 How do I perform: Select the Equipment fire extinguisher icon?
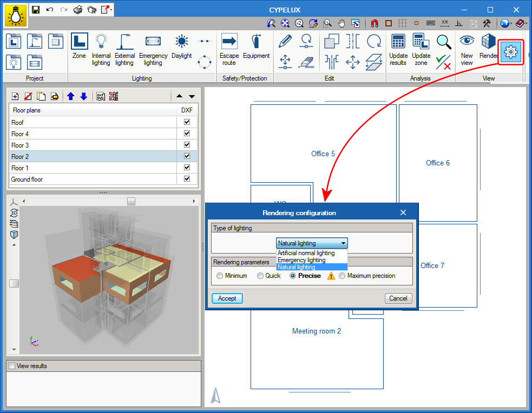256,48
